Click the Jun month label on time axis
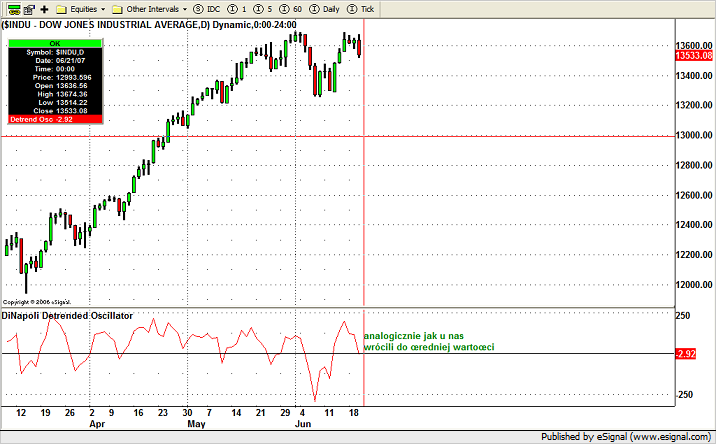The image size is (716, 444). [303, 424]
